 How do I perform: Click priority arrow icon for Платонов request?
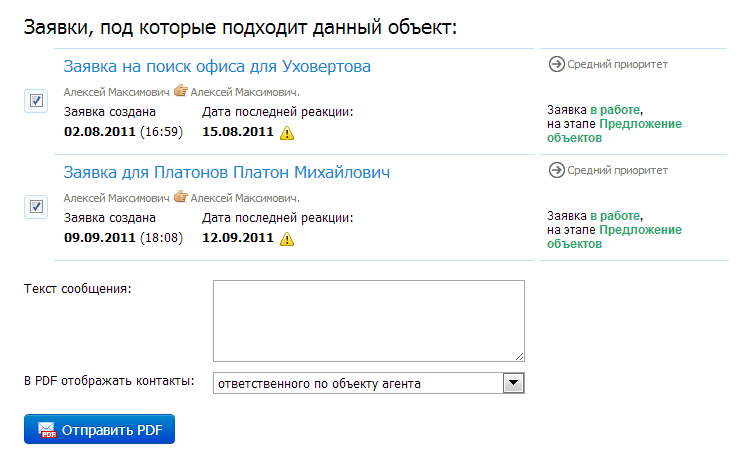556,170
